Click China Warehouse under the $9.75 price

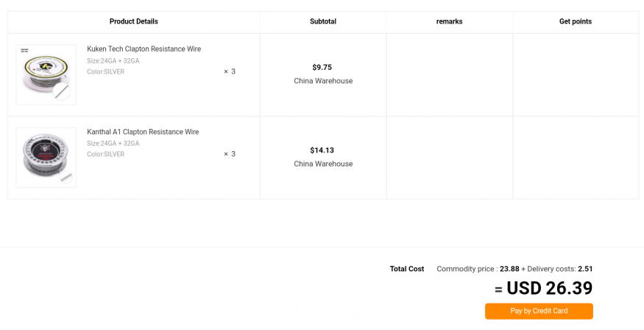[x=323, y=81]
